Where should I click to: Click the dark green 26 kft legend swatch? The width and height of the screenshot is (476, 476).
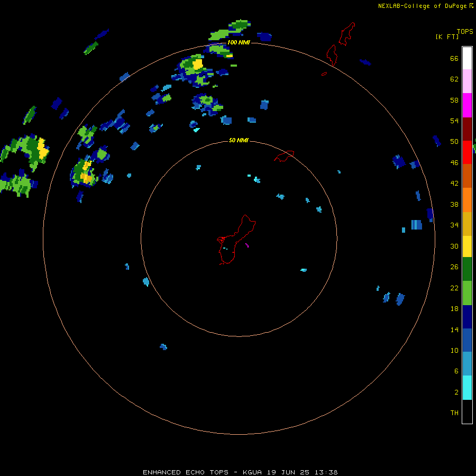coord(467,269)
